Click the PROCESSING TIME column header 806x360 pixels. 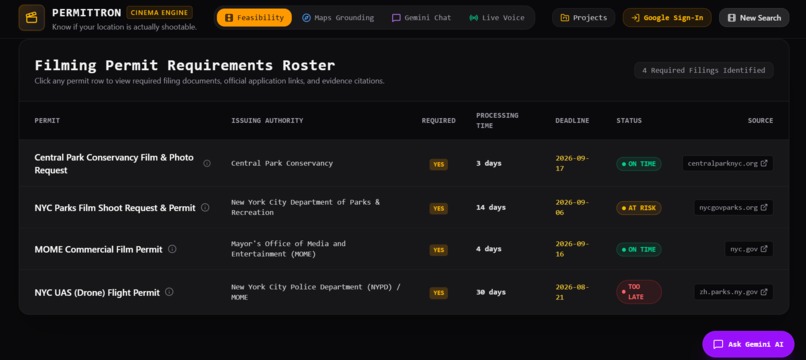tap(497, 120)
